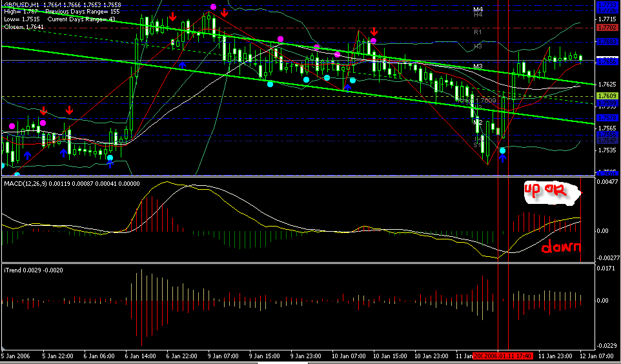This screenshot has width=621, height=364.
Task: Click the 'Previous Days Range= 155' text
Action: (83, 12)
